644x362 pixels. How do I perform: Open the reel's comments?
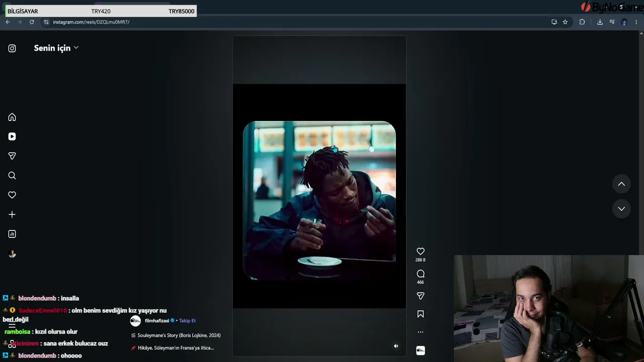421,274
